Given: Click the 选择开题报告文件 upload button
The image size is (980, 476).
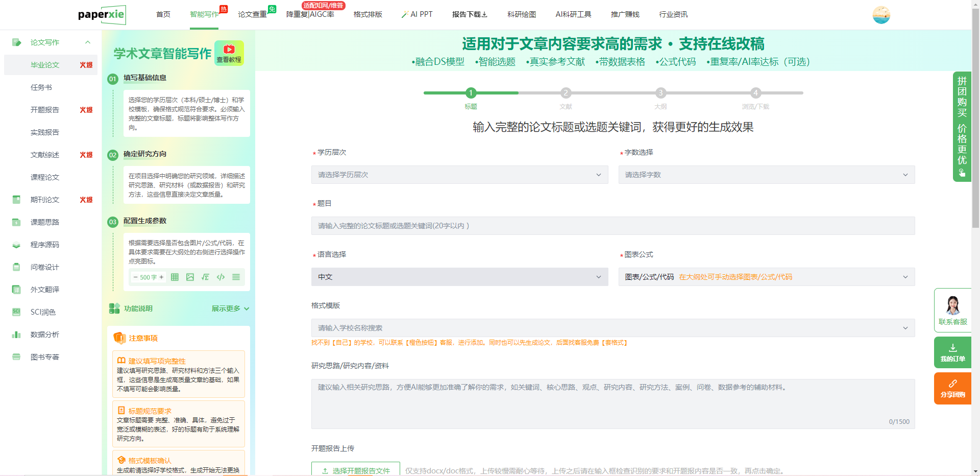Looking at the screenshot, I should [x=356, y=470].
